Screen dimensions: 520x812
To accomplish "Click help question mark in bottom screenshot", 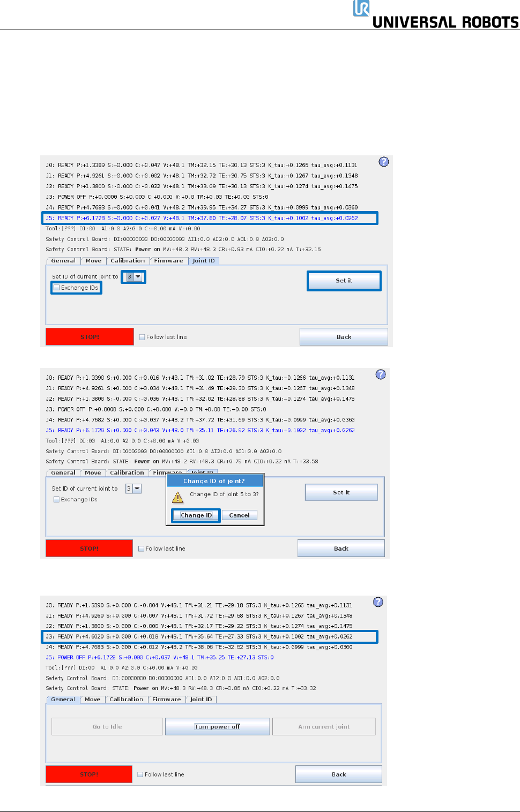I will 378,602.
